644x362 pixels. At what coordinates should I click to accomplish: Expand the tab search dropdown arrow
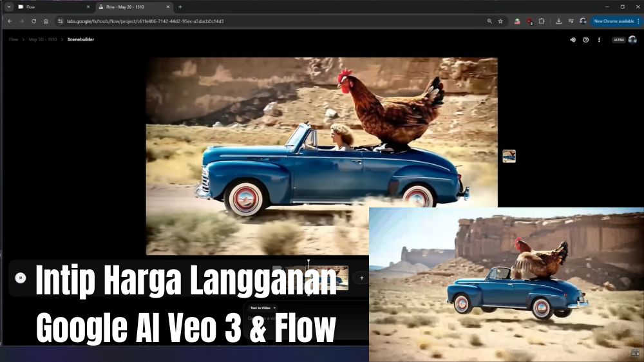(9, 6)
